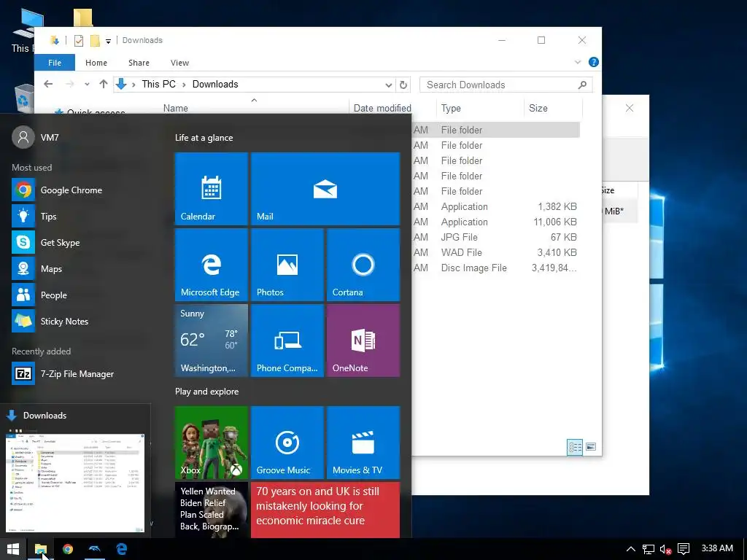Select the Disc Image File row
The image size is (747, 560).
495,268
